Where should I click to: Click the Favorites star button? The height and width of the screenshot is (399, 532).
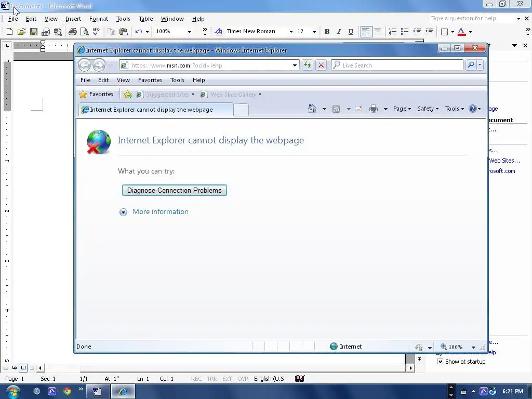tap(96, 95)
